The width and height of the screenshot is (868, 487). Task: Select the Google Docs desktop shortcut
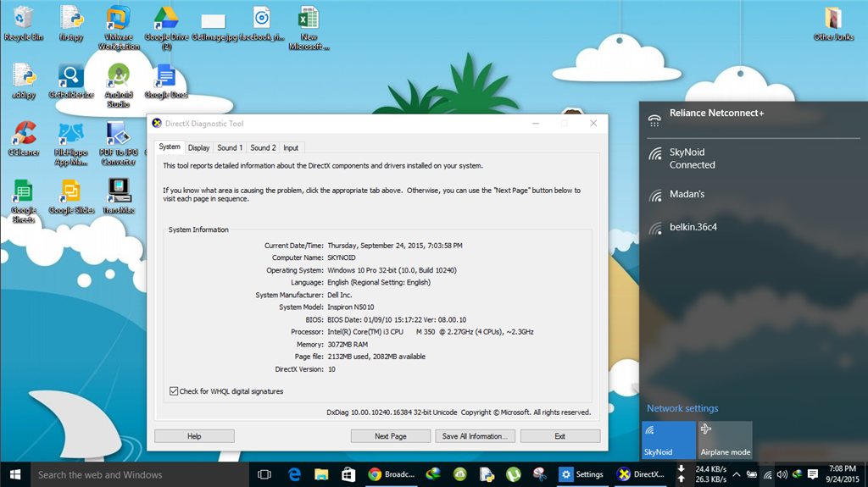[166, 81]
